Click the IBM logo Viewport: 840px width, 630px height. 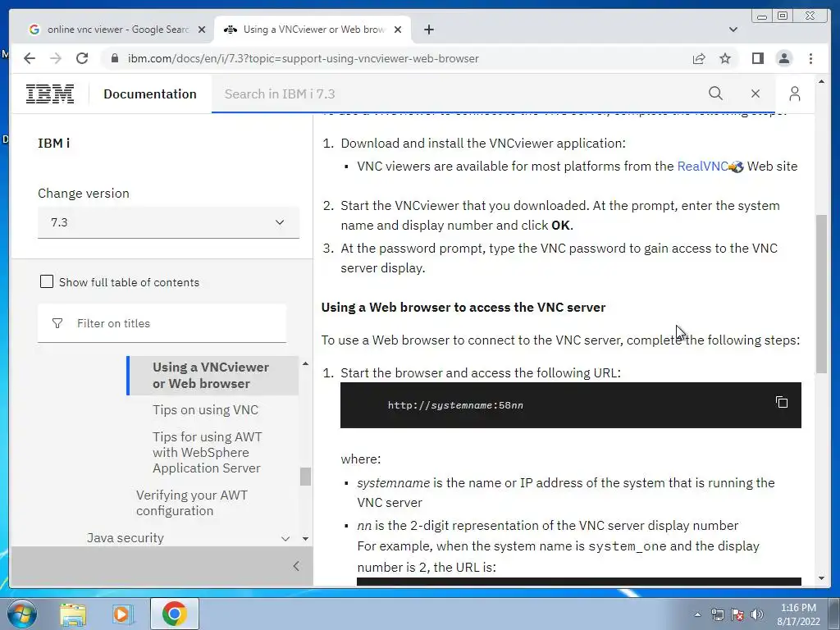point(50,94)
